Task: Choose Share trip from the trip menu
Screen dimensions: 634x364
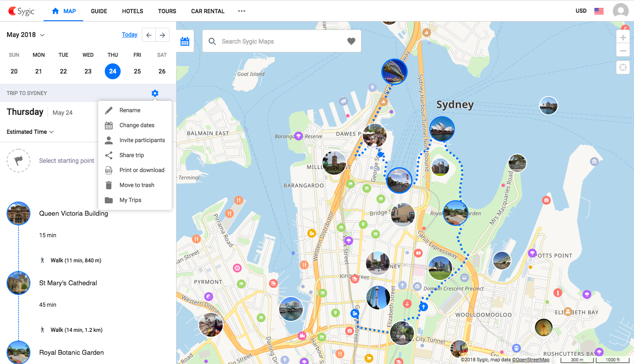Action: (x=135, y=155)
